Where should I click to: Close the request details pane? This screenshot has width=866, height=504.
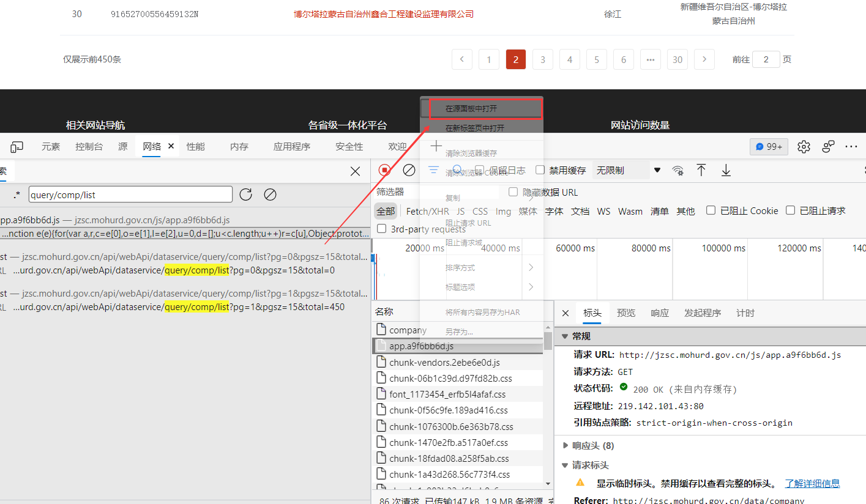click(566, 313)
